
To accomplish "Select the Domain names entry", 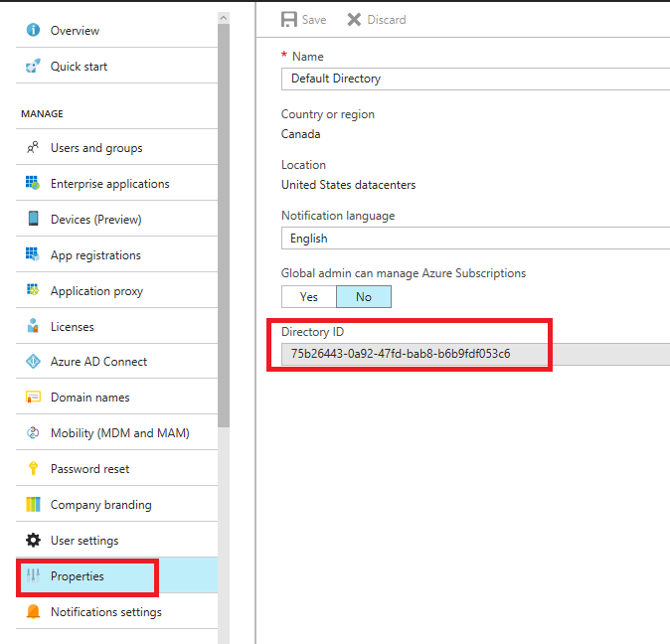I will 116,398.
